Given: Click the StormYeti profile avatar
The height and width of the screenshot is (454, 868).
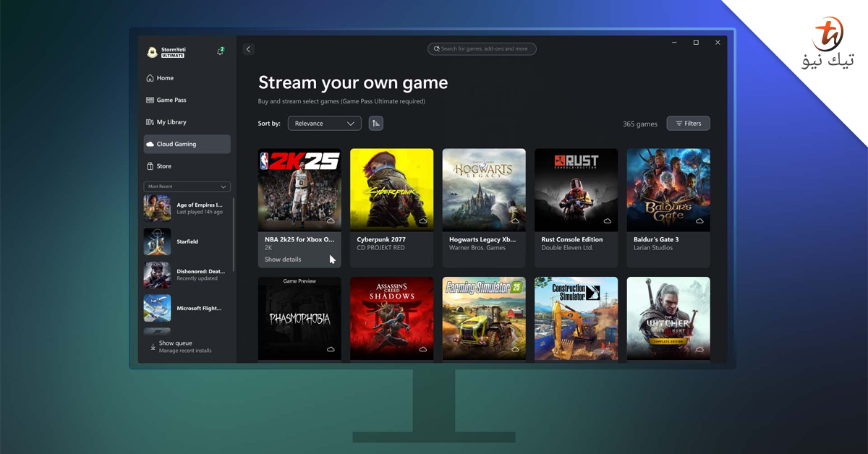Looking at the screenshot, I should tap(153, 51).
